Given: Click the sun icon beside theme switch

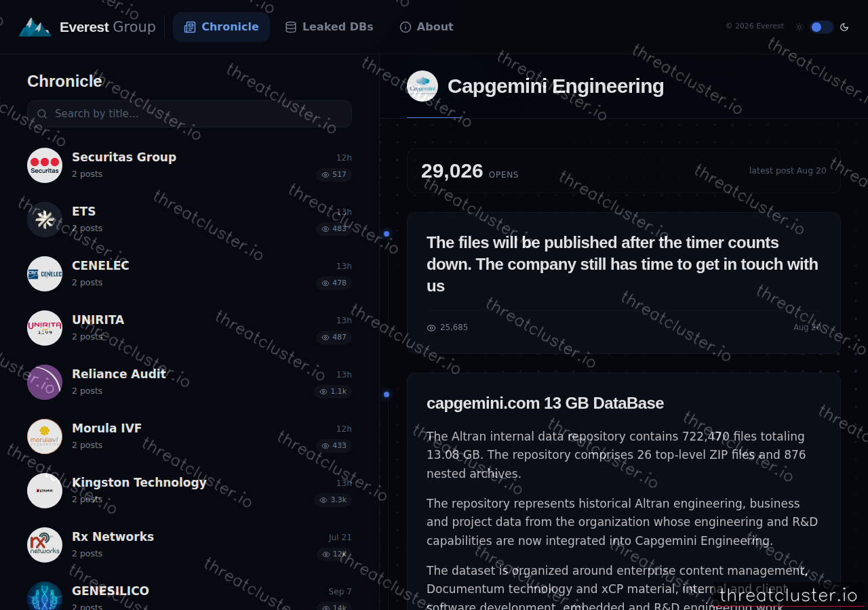Looking at the screenshot, I should click(x=800, y=27).
